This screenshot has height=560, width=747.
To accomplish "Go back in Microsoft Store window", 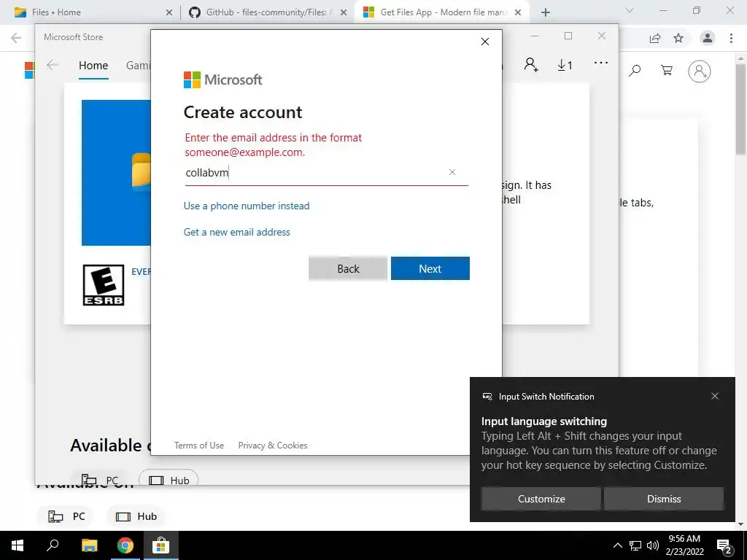I will [53, 65].
